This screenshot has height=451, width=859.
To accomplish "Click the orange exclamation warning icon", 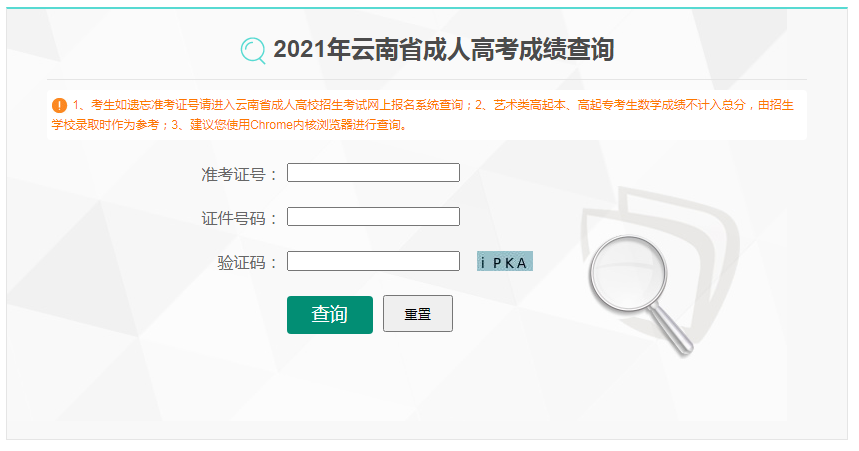I will tap(59, 105).
